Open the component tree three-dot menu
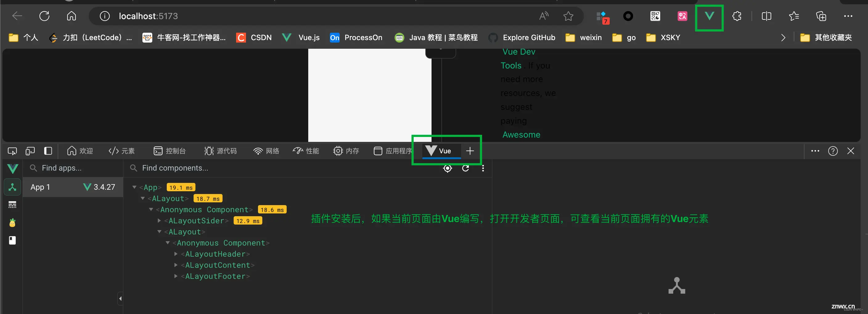This screenshot has width=868, height=314. 483,168
